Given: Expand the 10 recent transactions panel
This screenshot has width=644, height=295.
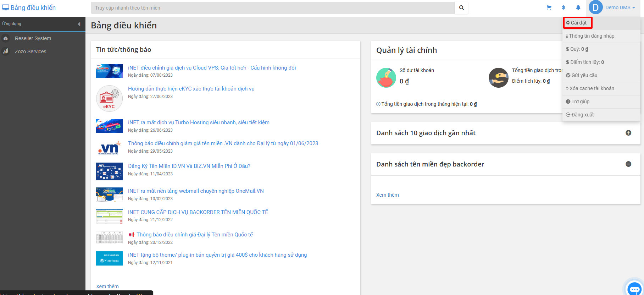Looking at the screenshot, I should [x=628, y=133].
